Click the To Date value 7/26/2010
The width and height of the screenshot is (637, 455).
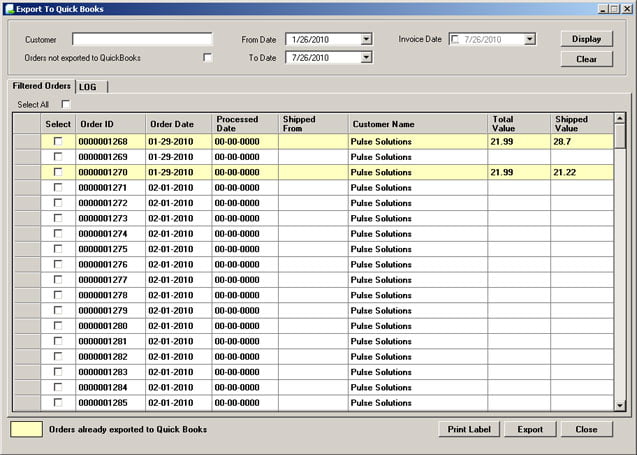pyautogui.click(x=310, y=58)
